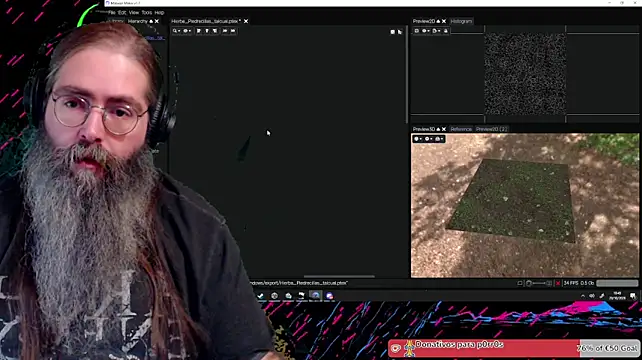642x360 pixels.
Task: Select the highlighted Material Maker taskbar icon
Action: pos(315,296)
